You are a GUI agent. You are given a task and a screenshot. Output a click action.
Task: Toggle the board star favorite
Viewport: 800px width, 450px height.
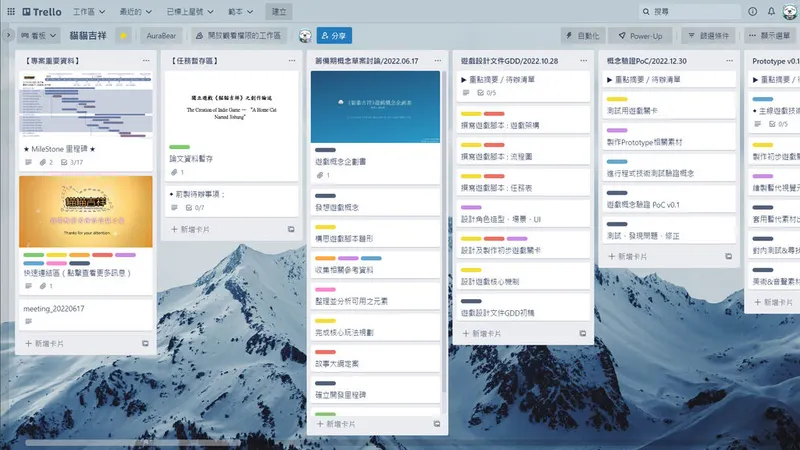tap(123, 36)
